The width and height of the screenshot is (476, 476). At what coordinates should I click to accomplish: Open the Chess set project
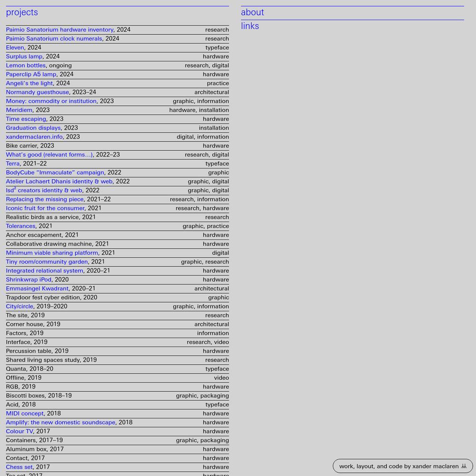tap(19, 467)
